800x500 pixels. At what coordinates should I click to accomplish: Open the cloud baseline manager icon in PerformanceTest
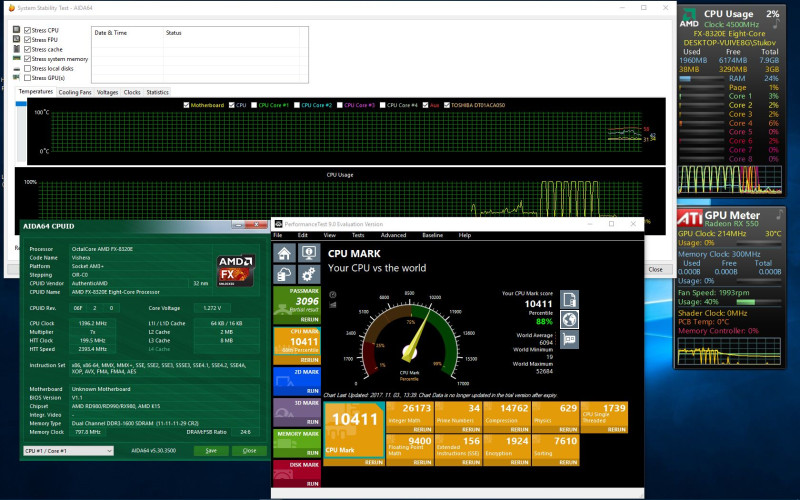(x=284, y=274)
